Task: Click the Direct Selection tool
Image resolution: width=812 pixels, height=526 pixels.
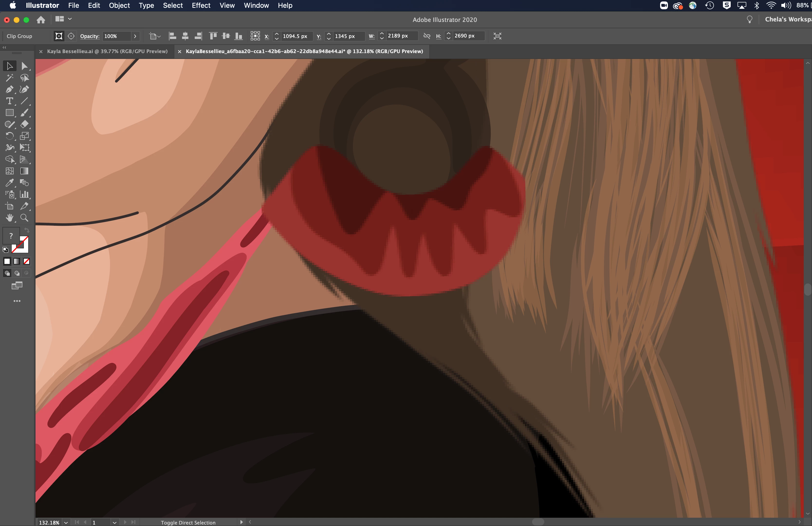Action: point(24,66)
